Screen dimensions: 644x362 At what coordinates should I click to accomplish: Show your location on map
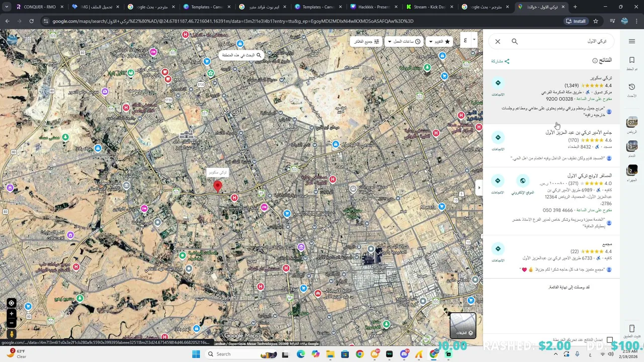(11, 303)
